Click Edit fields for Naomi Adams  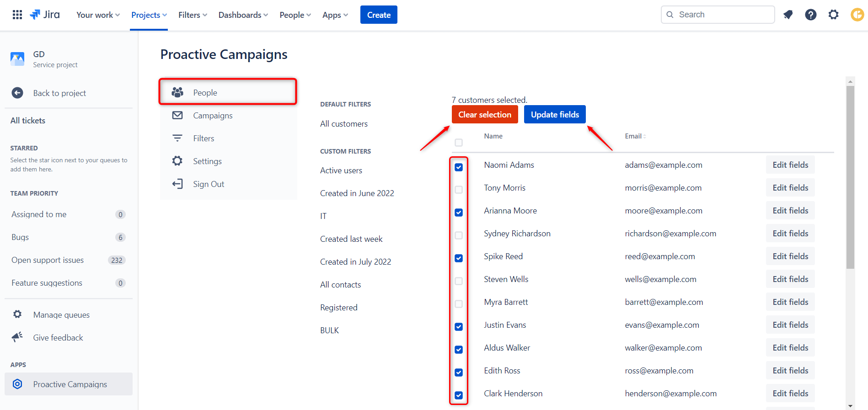tap(790, 165)
